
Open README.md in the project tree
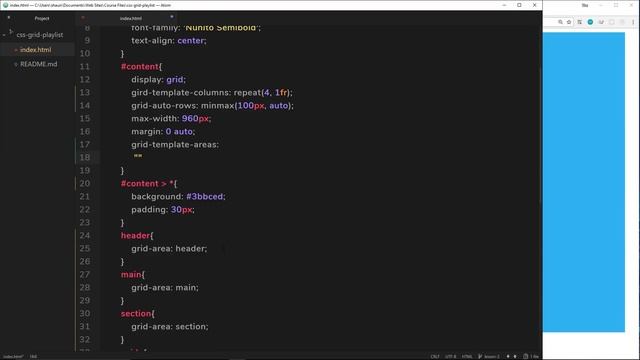[39, 64]
